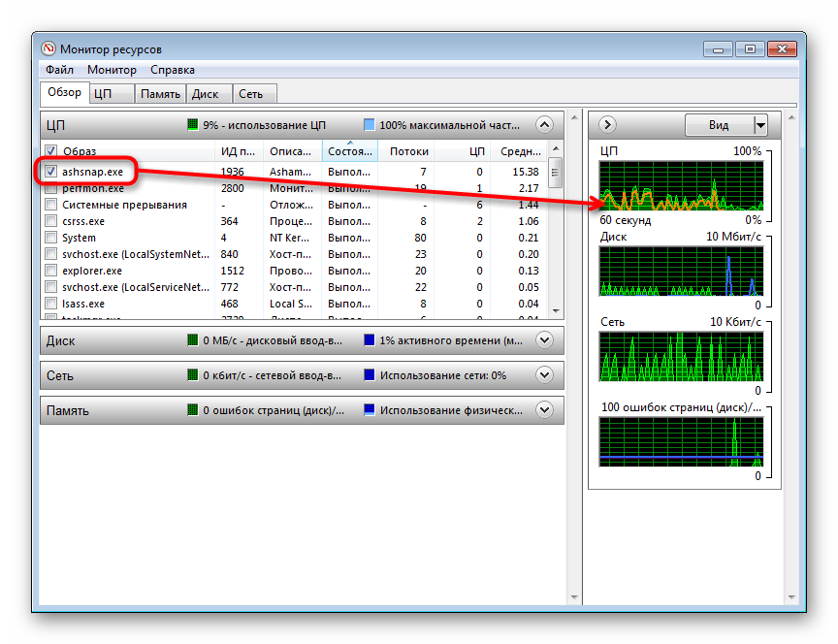Collapse the ЦП section
838x644 pixels.
tap(544, 124)
